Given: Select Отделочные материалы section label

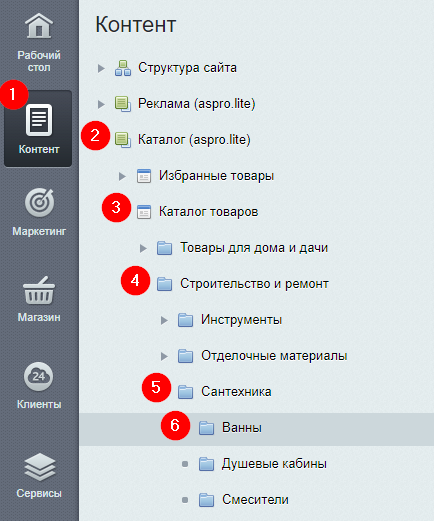Looking at the screenshot, I should [274, 356].
